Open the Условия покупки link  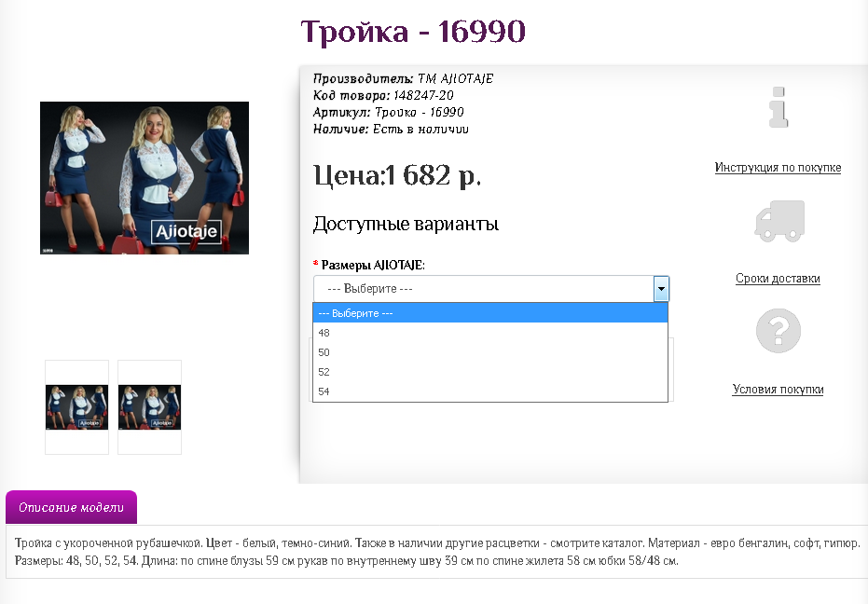(778, 390)
